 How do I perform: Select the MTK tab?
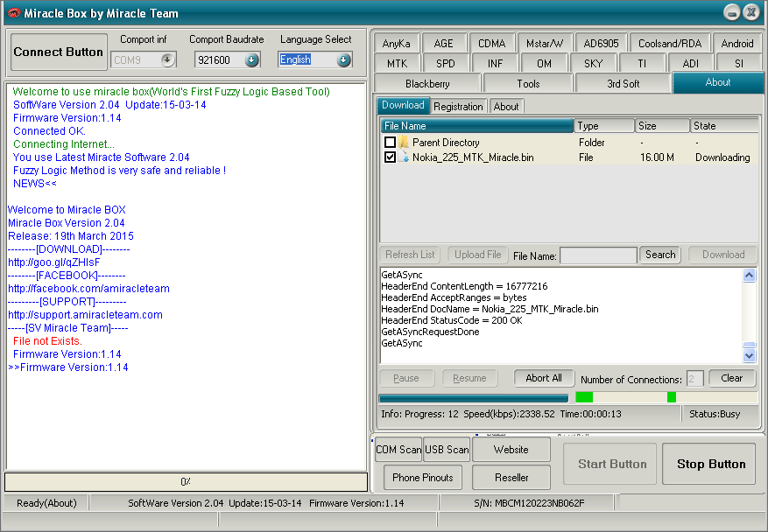pos(398,64)
